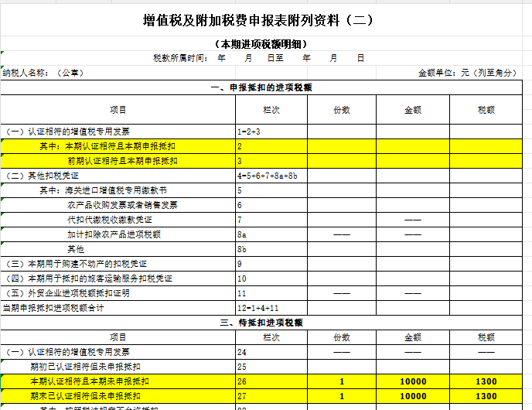Image resolution: width=532 pixels, height=410 pixels.
Task: Click the section header 三、待抵扣进项税额
Action: coord(261,323)
